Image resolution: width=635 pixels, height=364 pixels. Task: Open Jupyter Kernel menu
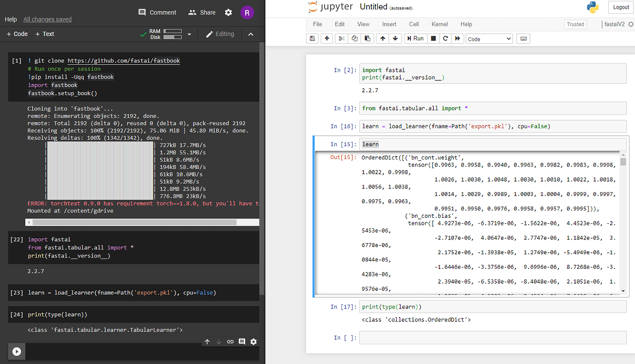pos(439,24)
